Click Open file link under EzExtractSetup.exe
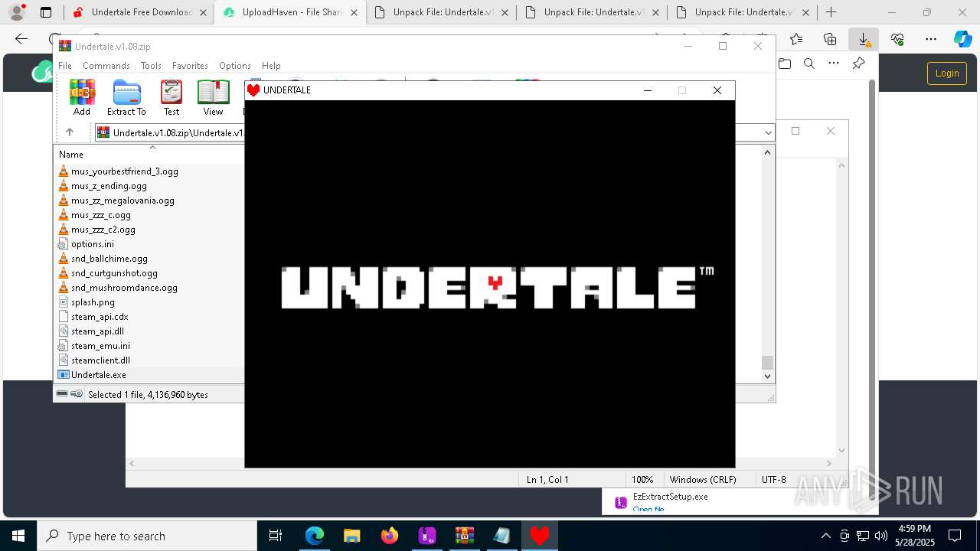Screen dimensions: 980x551 click(x=648, y=510)
